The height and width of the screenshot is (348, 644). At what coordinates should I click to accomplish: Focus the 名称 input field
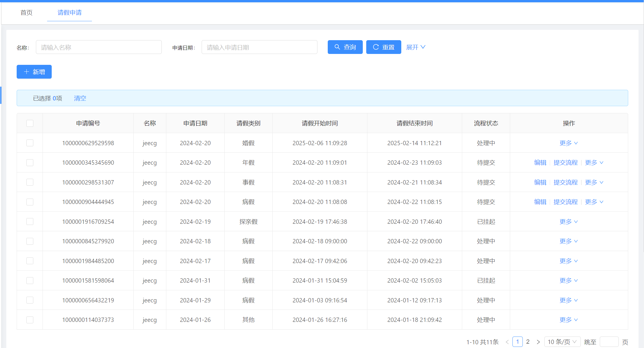click(x=99, y=47)
